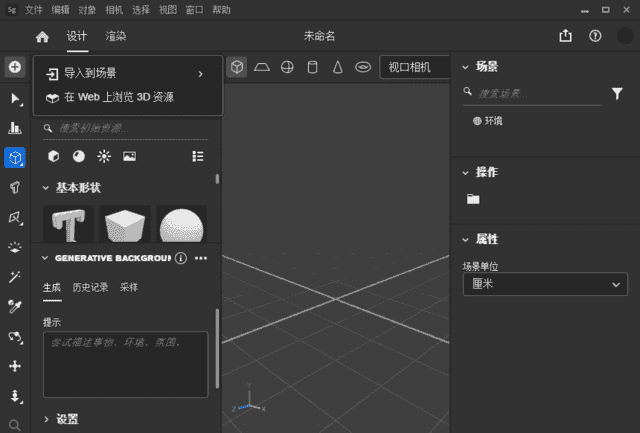The width and height of the screenshot is (640, 433).
Task: Expand the 设置 section
Action: [x=48, y=419]
